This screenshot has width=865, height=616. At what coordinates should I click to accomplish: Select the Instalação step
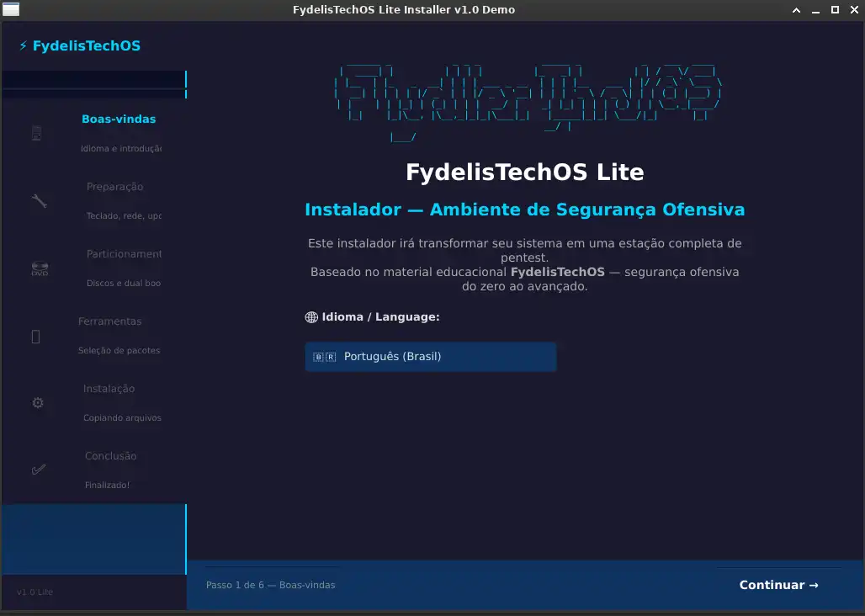click(x=109, y=388)
